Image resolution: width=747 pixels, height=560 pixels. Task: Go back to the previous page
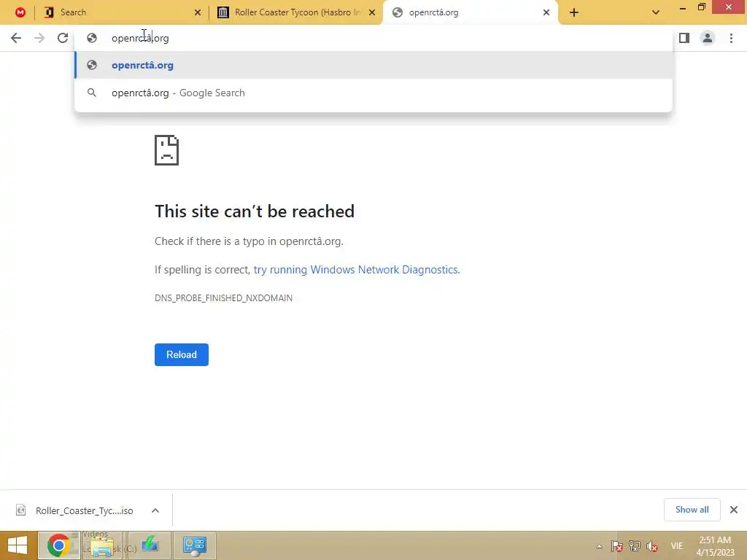point(16,38)
